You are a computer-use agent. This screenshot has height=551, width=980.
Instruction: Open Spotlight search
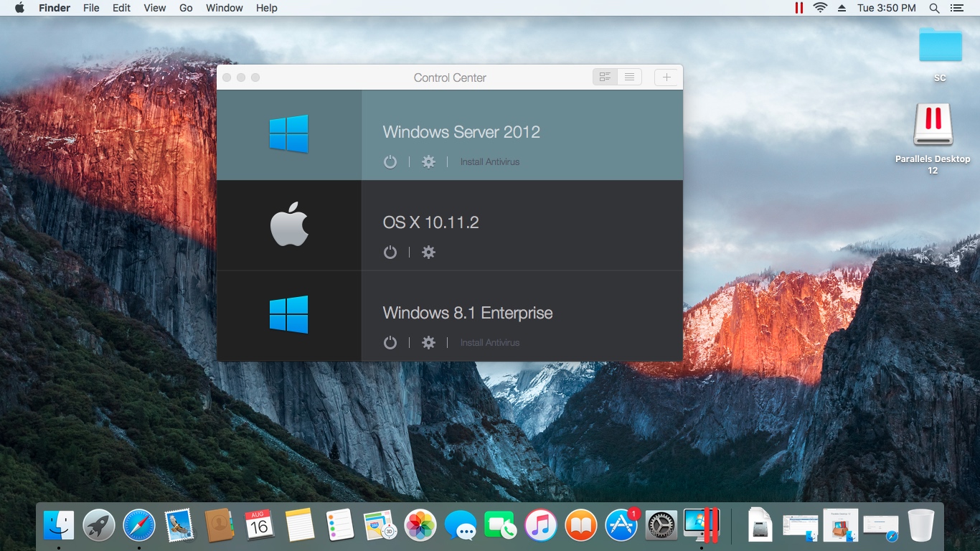point(934,8)
